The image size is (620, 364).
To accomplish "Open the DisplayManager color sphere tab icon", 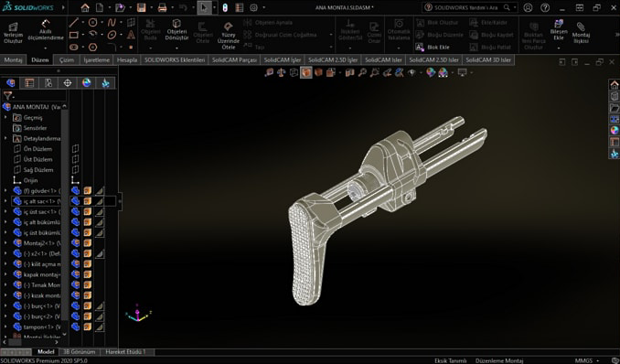I will click(86, 82).
